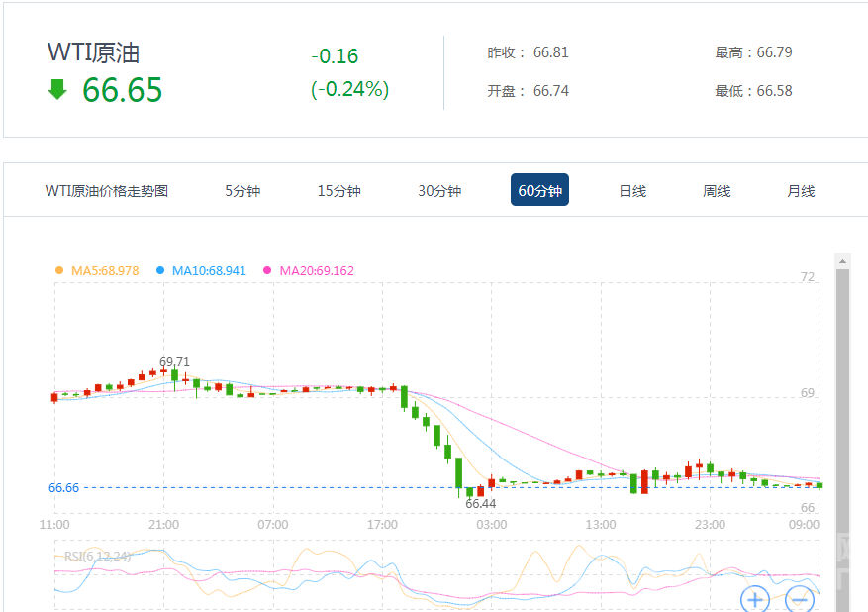Switch chart to 15分钟 interval

[338, 191]
